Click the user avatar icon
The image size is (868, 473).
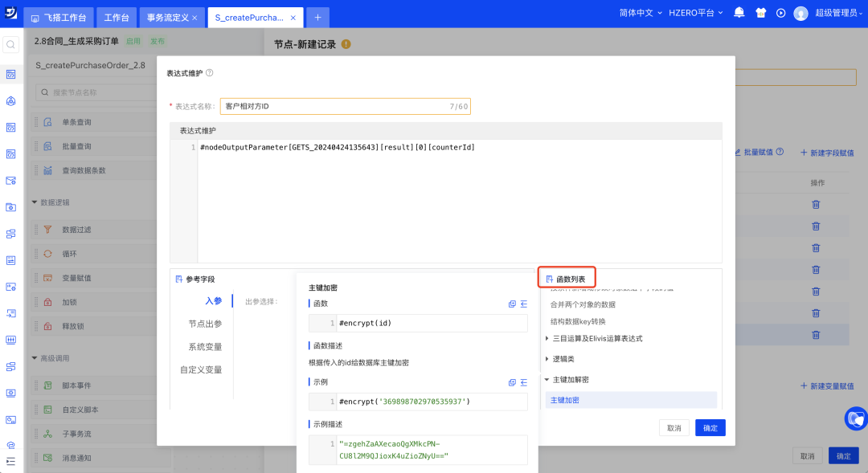click(800, 13)
